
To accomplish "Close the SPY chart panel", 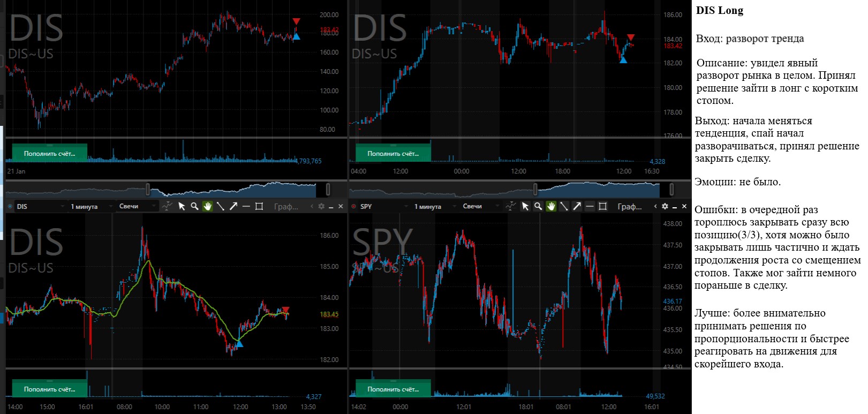I will [684, 206].
